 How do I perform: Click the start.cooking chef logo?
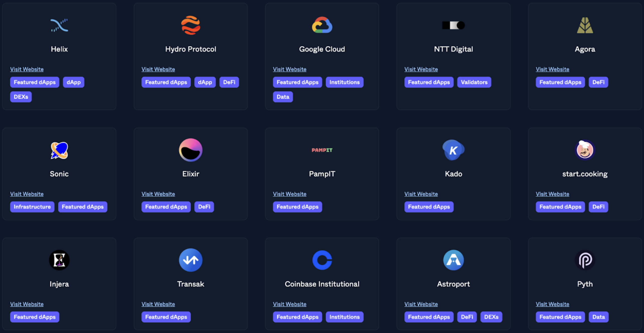585,150
